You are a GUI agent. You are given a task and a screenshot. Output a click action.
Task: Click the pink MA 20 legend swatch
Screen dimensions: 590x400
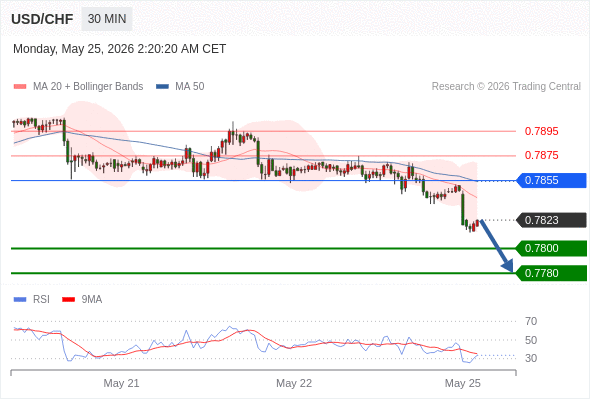click(x=20, y=87)
